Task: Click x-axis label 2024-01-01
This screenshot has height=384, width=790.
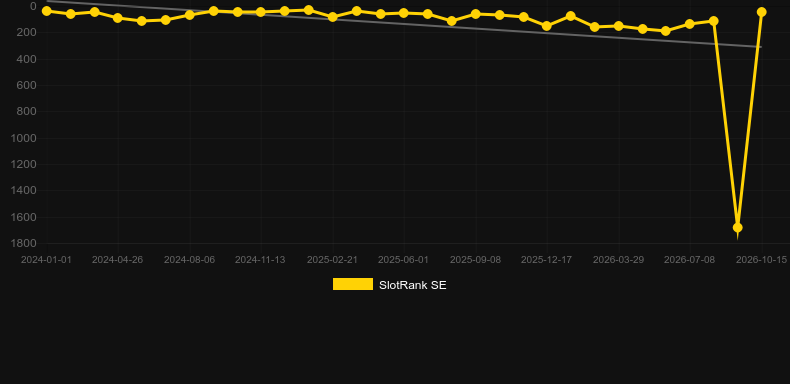Action: (46, 260)
